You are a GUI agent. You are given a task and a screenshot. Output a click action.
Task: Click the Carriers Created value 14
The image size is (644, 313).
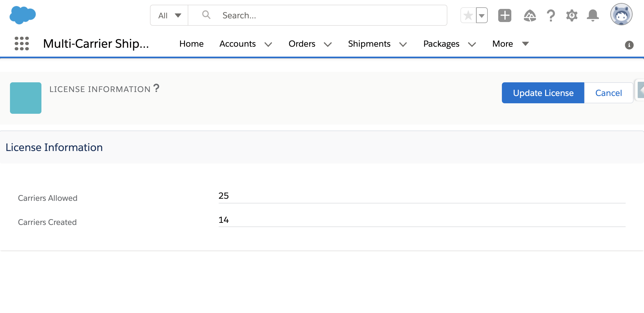click(x=224, y=220)
